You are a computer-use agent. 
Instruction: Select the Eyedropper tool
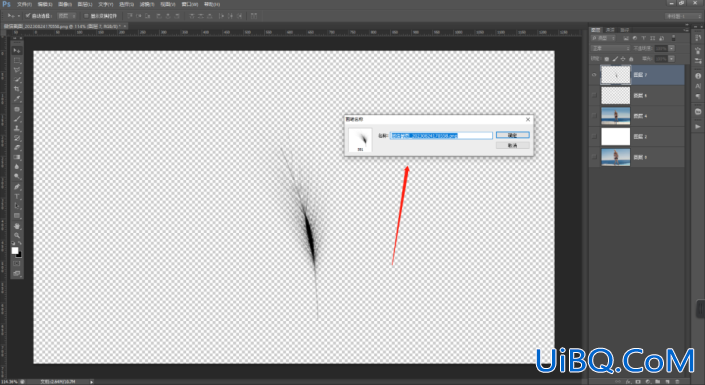(17, 99)
